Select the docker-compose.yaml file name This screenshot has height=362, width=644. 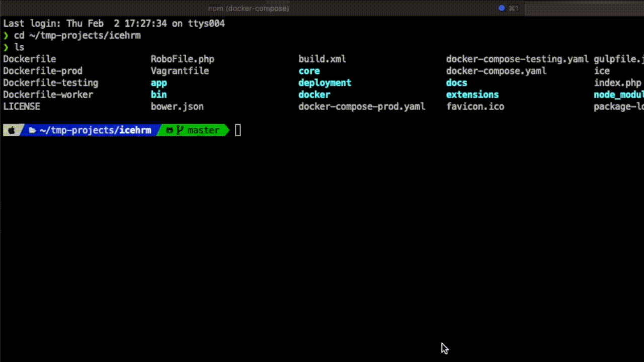pos(496,70)
